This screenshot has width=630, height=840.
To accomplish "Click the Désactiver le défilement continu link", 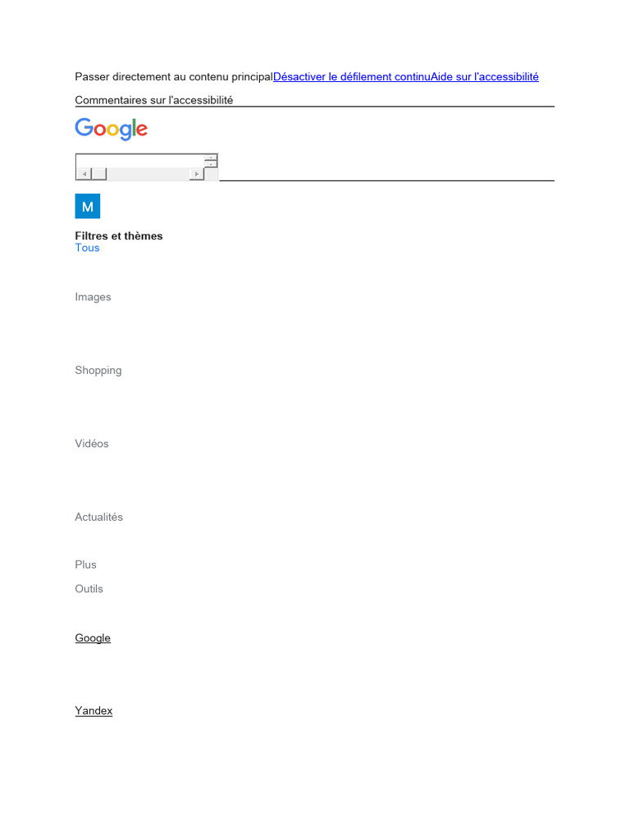I will click(352, 76).
